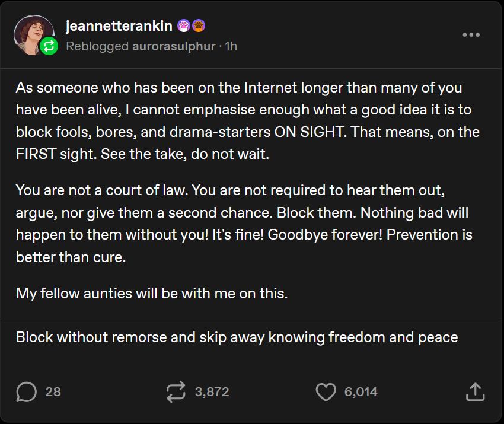This screenshot has height=424, width=504.
Task: Open the three-dots post options menu
Action: click(x=471, y=35)
